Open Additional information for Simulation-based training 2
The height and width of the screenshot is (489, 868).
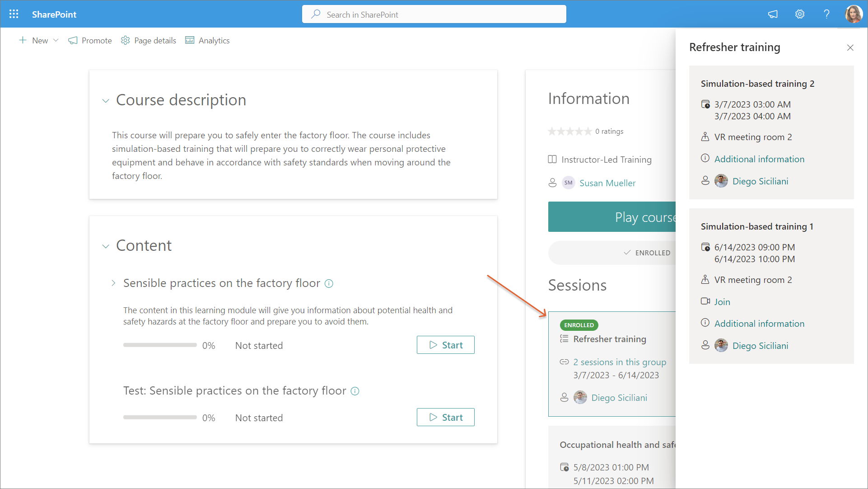(759, 159)
